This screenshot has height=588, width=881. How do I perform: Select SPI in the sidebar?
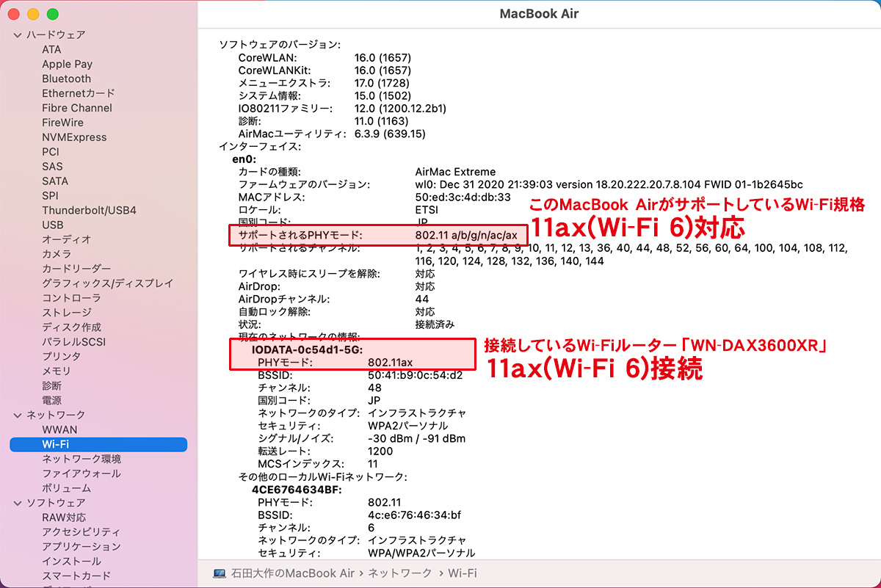[x=51, y=195]
